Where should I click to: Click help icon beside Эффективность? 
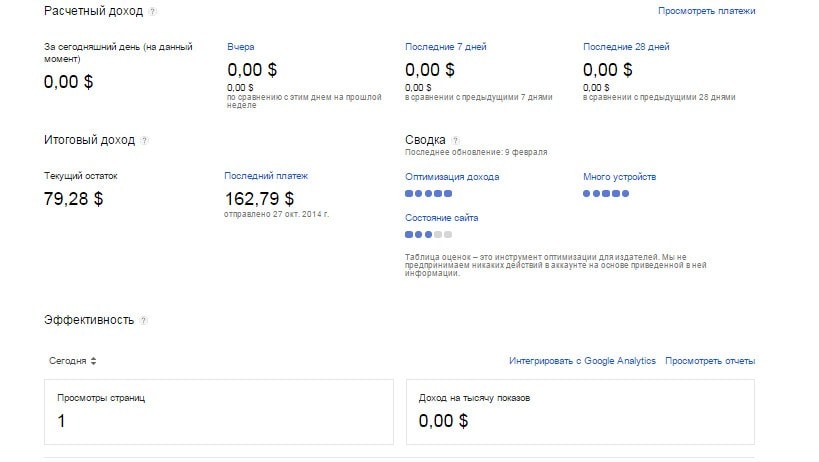click(143, 321)
